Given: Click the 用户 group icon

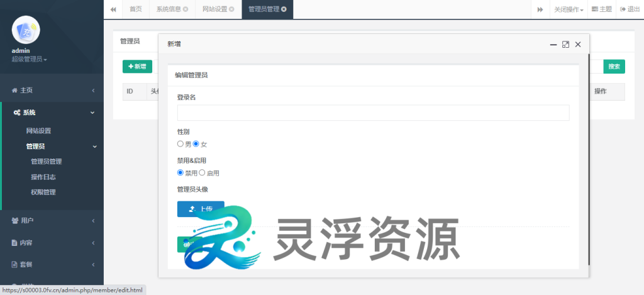Looking at the screenshot, I should click(x=15, y=221).
